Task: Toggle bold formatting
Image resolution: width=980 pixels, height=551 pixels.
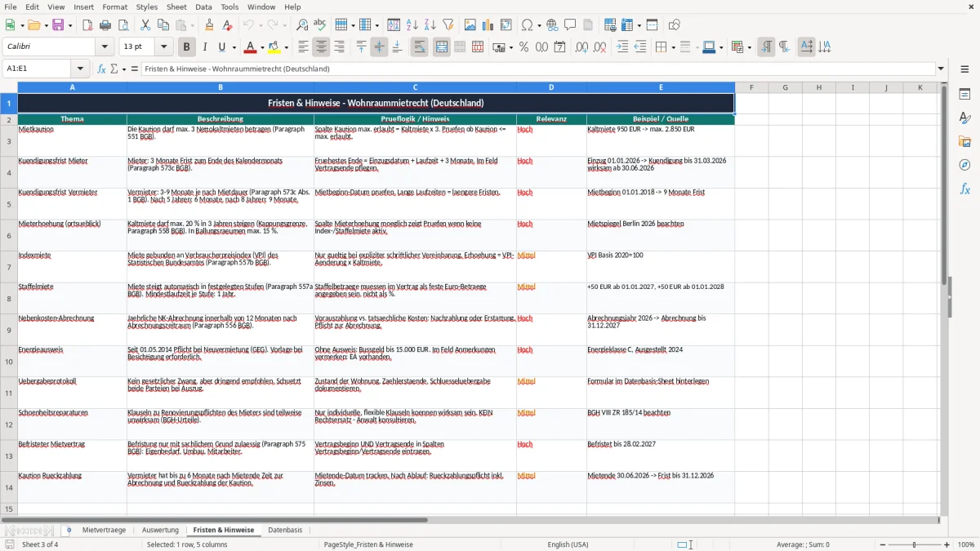Action: point(186,47)
